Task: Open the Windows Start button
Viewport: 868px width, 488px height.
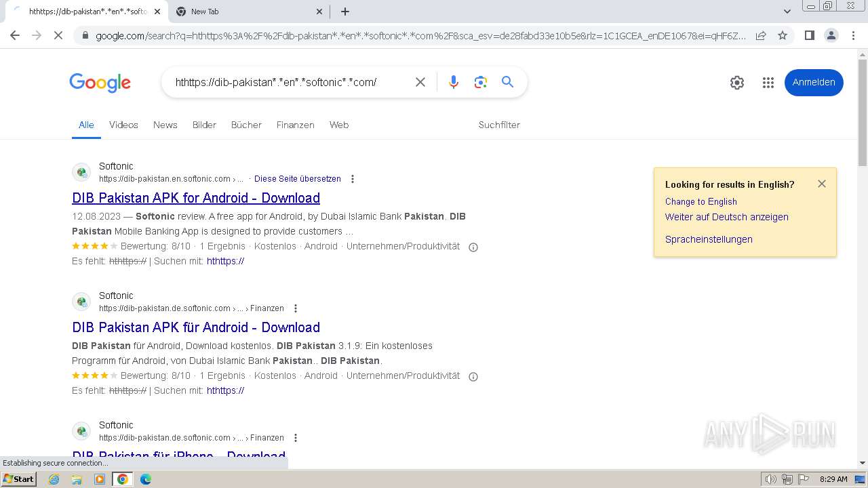Action: [x=19, y=479]
